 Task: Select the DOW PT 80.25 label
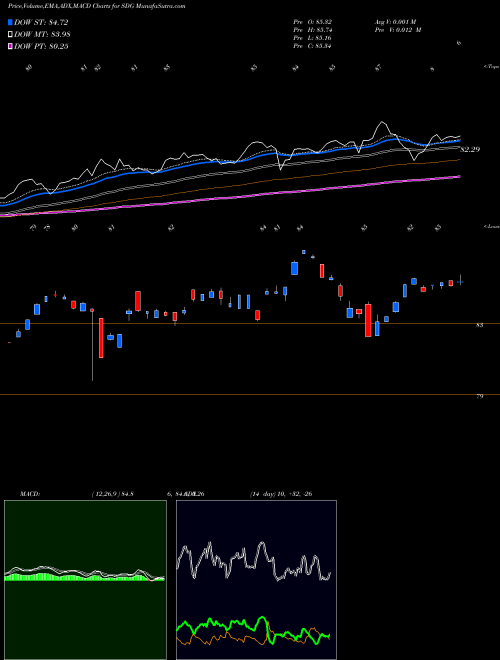[x=41, y=46]
